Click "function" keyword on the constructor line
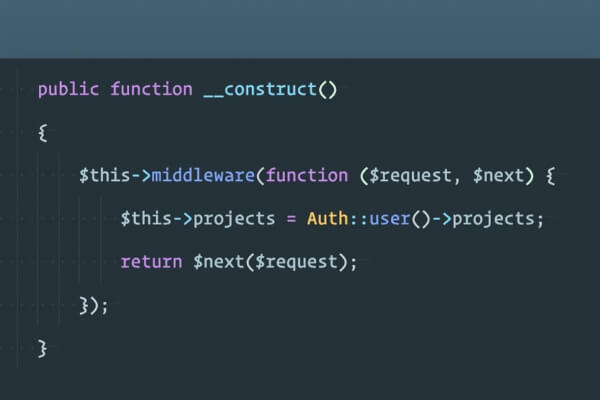600x400 pixels. pos(151,89)
